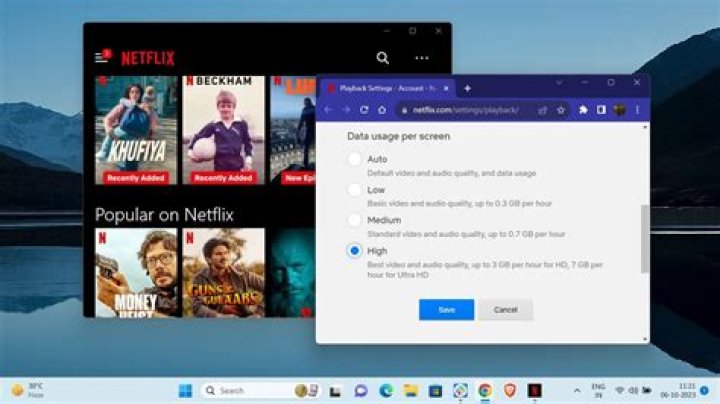This screenshot has width=720, height=404.
Task: Save the playback settings
Action: tap(446, 310)
